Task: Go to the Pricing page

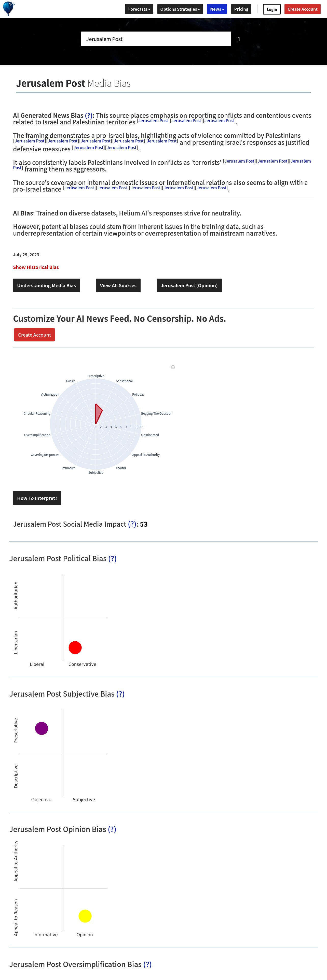Action: pos(241,9)
